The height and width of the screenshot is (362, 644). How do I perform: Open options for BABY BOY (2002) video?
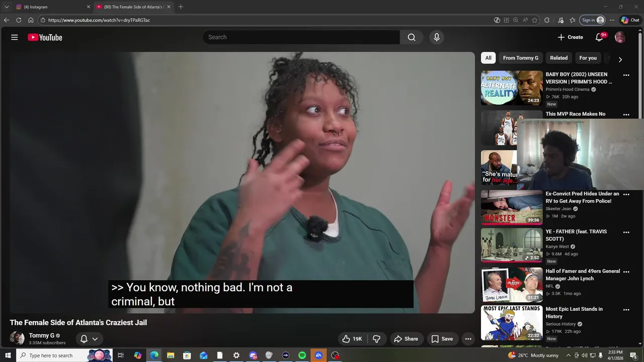coord(626,75)
